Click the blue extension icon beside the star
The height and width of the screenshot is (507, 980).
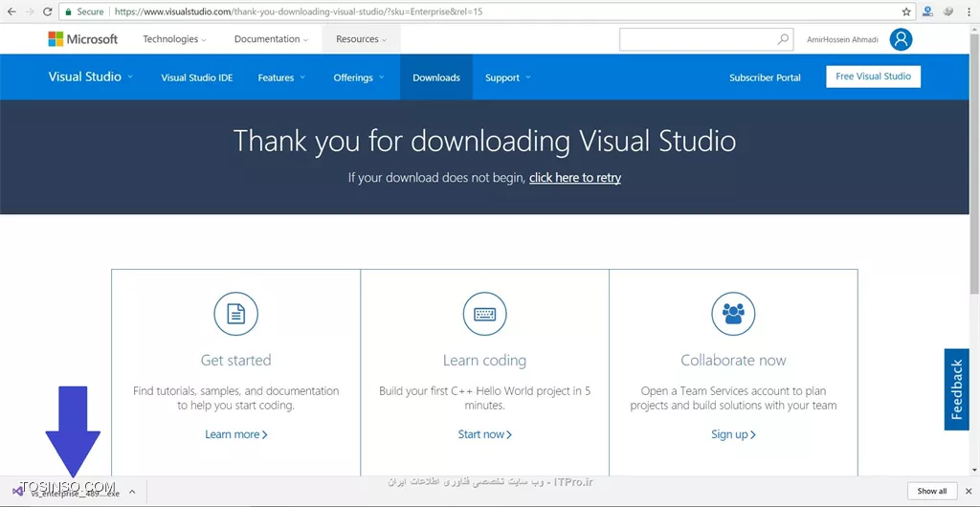point(928,11)
